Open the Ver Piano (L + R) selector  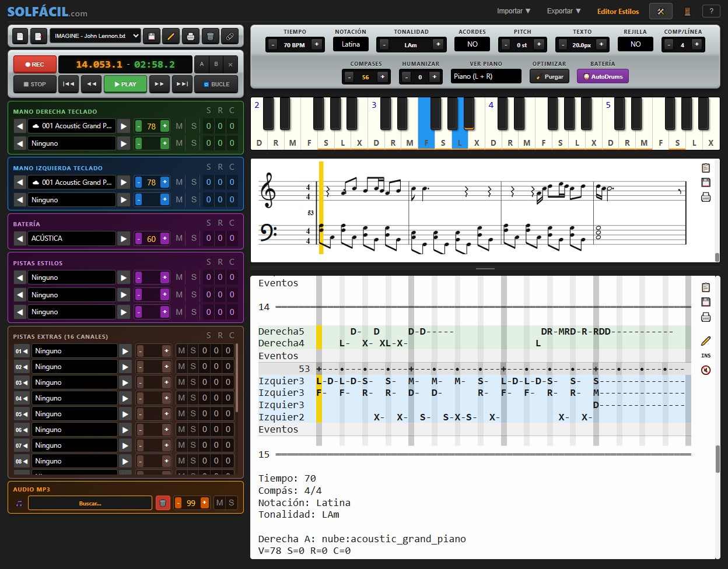tap(486, 76)
